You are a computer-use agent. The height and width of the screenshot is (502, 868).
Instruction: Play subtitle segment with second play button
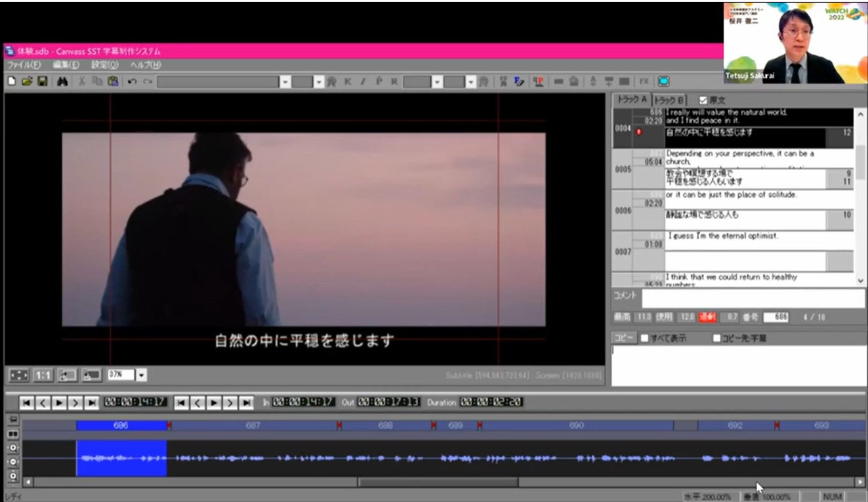(214, 402)
